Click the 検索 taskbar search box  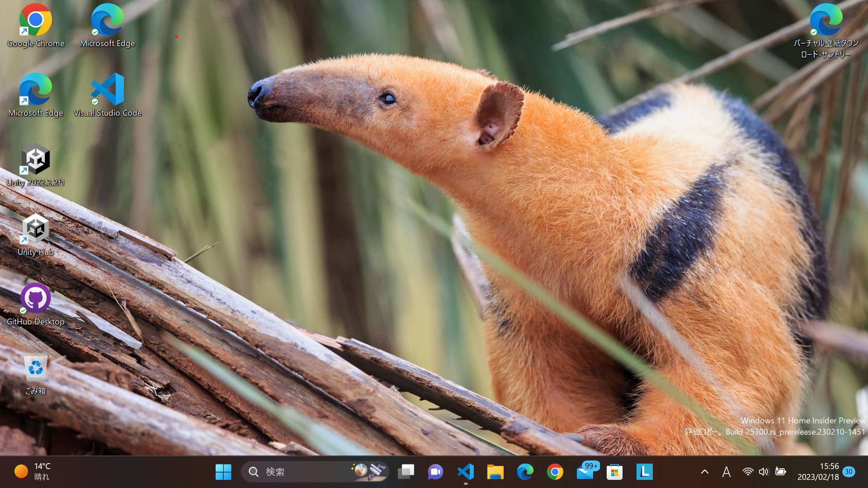(315, 472)
